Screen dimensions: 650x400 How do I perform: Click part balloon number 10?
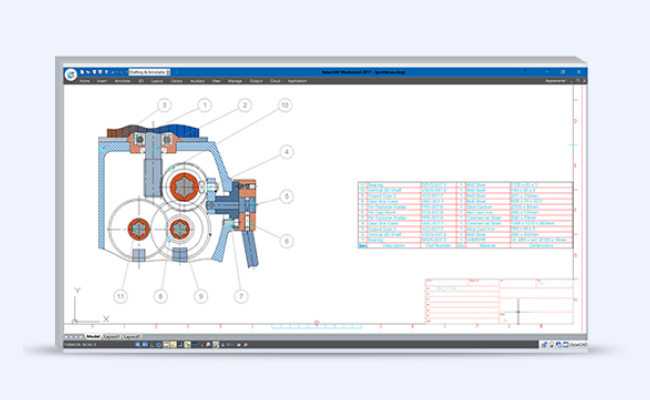pyautogui.click(x=285, y=104)
